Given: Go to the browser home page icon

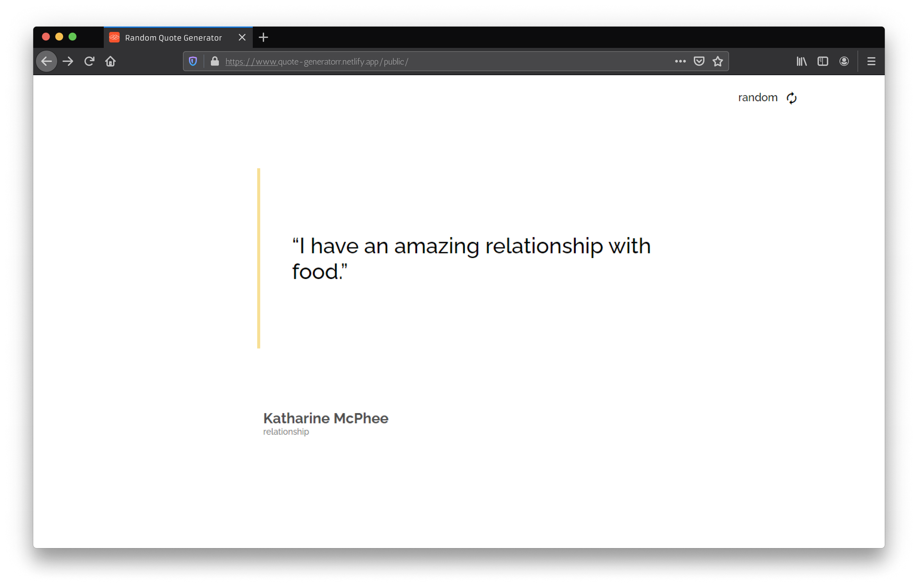Looking at the screenshot, I should pos(110,61).
